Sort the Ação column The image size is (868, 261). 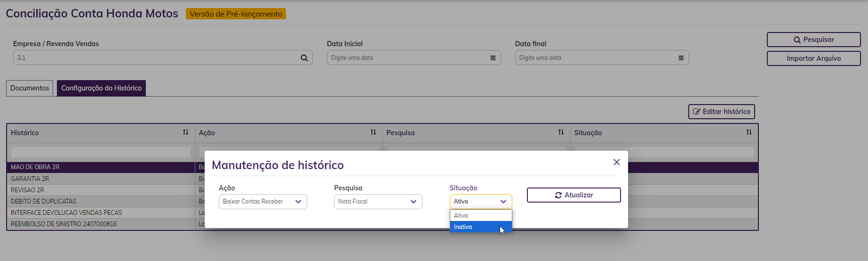coord(373,132)
